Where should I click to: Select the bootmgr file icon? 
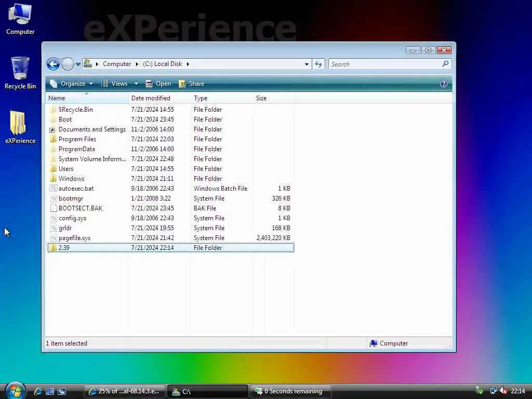[53, 198]
